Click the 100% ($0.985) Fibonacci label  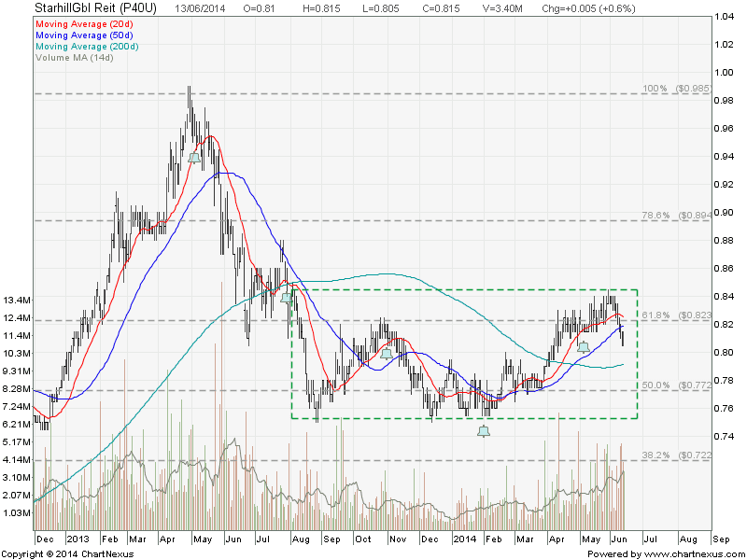coord(677,89)
